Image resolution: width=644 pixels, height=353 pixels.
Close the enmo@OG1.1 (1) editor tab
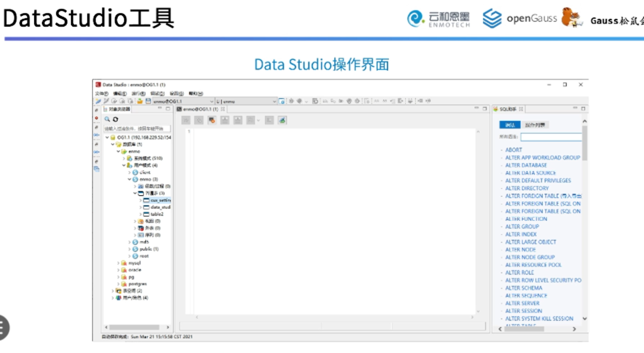click(x=223, y=109)
